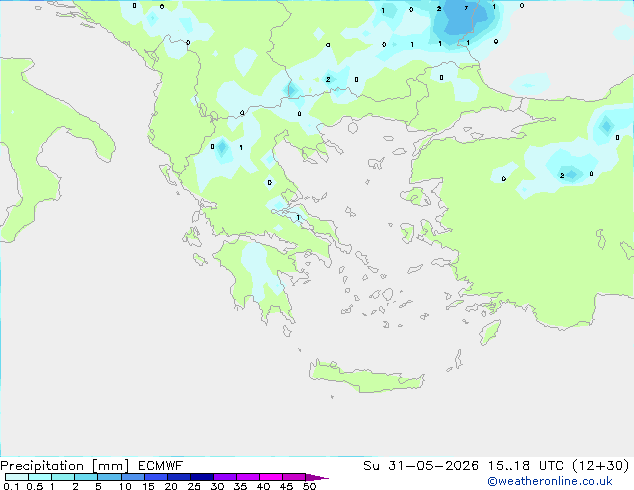634x490 pixels.
Task: Click the arrow tip ending the legend scale
Action: (317, 477)
